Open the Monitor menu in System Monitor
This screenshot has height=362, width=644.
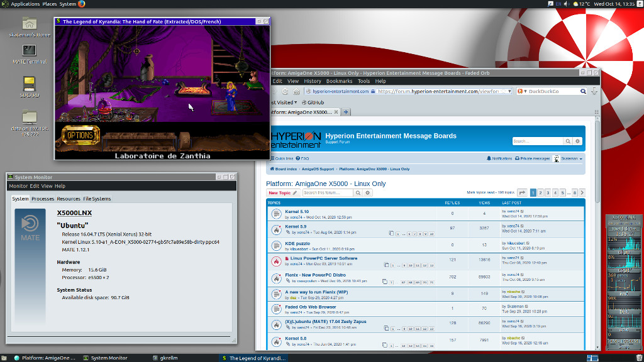18,186
